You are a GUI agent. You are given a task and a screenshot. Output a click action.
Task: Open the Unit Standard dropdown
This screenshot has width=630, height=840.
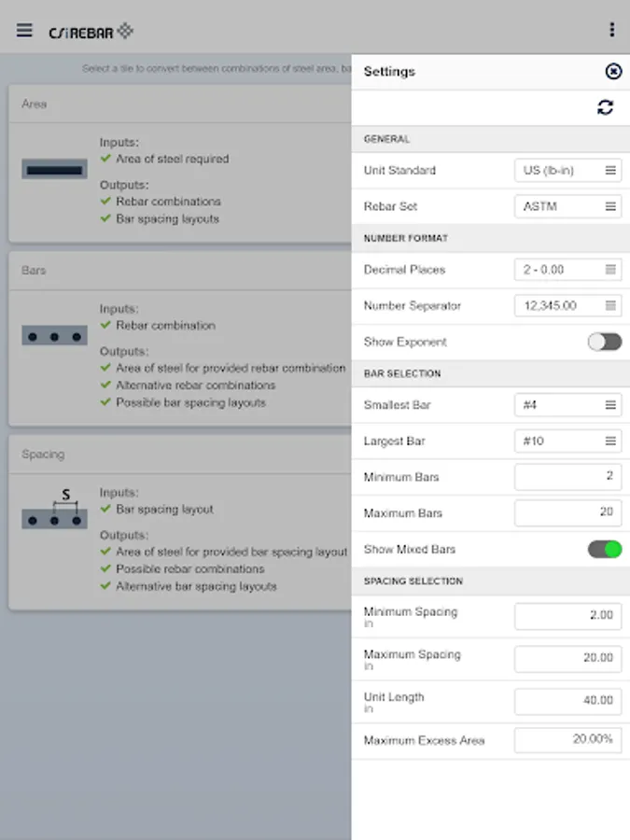tap(567, 171)
